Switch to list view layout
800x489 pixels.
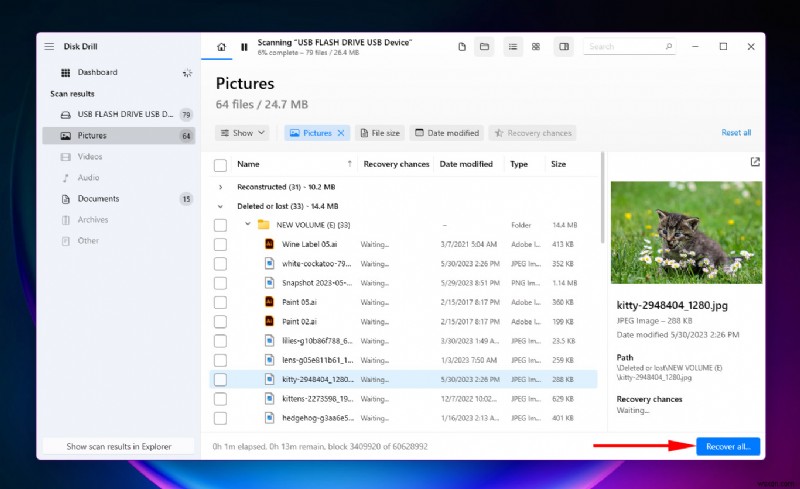(x=513, y=47)
